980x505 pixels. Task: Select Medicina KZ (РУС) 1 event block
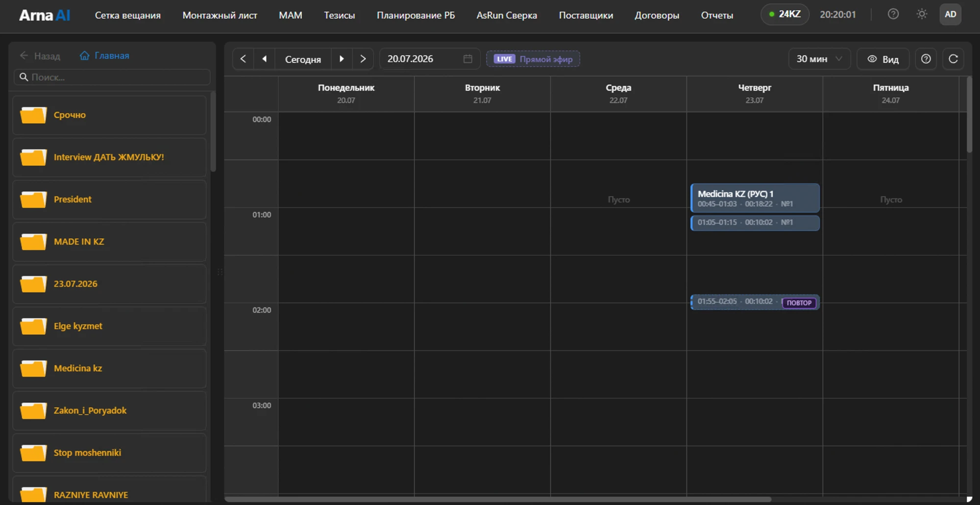click(x=755, y=198)
